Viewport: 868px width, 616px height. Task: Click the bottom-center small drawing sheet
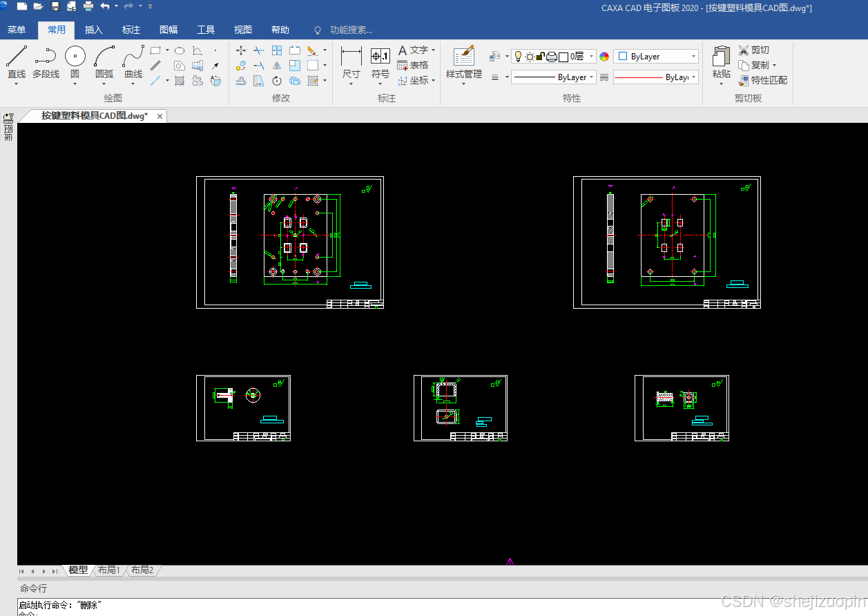461,408
